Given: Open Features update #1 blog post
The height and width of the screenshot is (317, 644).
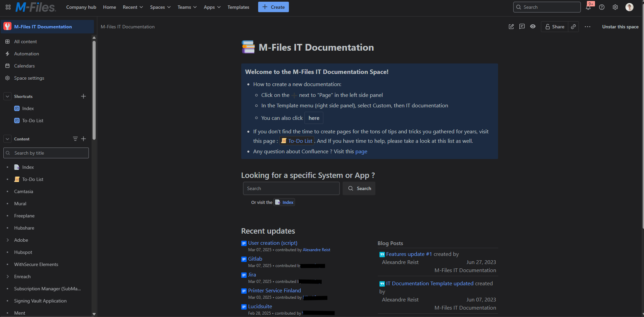Looking at the screenshot, I should coord(409,254).
